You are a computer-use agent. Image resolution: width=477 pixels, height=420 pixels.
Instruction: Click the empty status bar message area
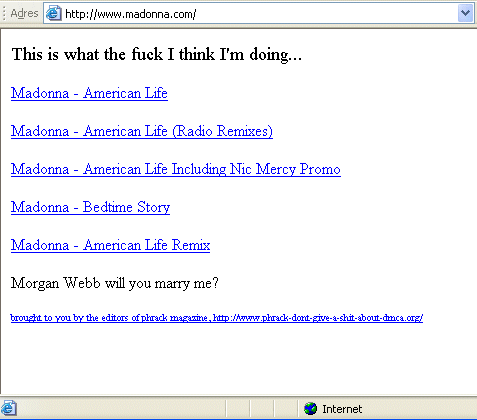click(121, 409)
